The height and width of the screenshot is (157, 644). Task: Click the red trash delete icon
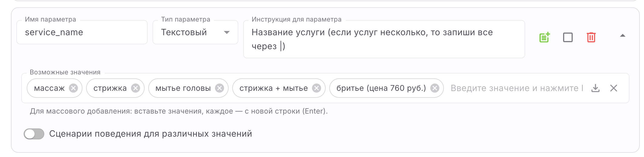(x=591, y=37)
